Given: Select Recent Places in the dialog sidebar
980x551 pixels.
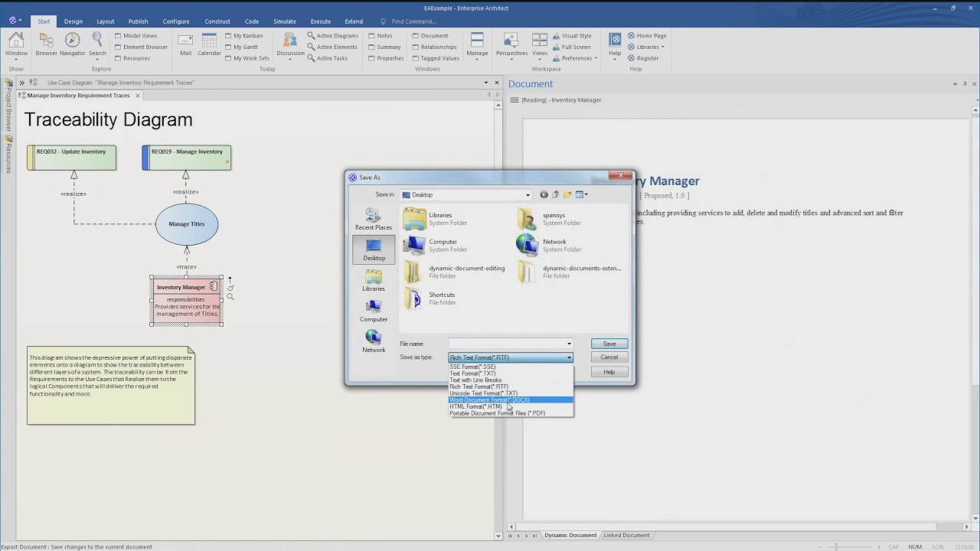Looking at the screenshot, I should 374,220.
